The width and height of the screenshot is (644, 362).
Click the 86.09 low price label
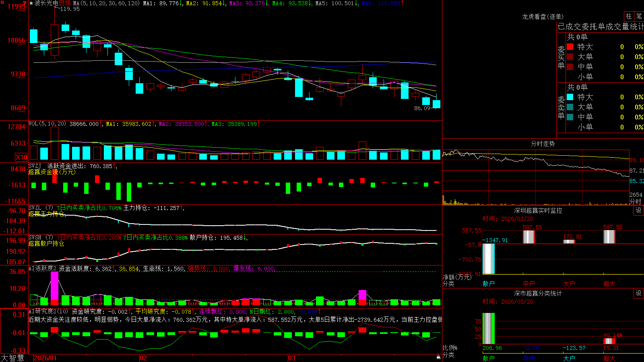[422, 108]
